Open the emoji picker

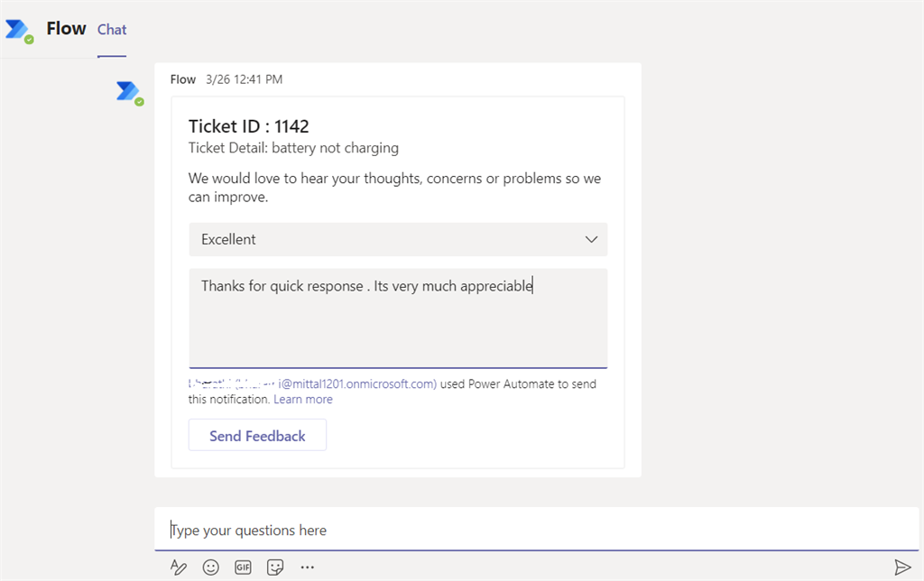pyautogui.click(x=211, y=567)
